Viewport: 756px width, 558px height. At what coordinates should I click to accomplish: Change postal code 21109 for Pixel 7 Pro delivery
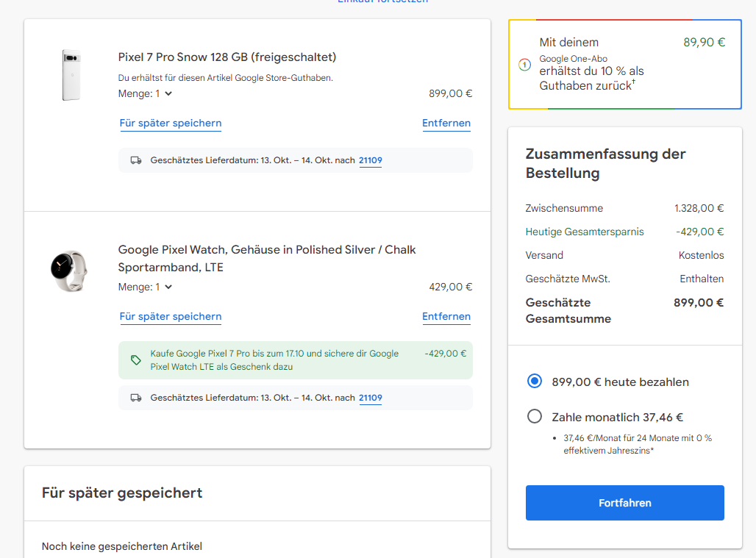[370, 160]
